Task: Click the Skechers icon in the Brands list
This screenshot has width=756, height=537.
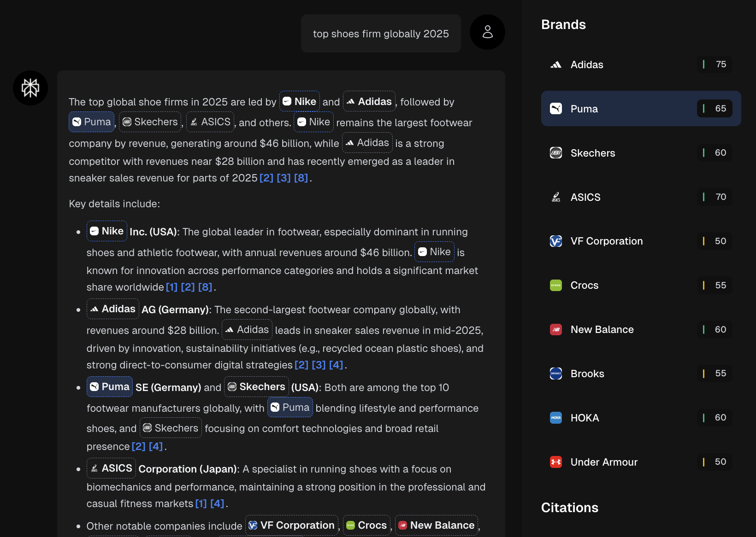Action: tap(556, 152)
